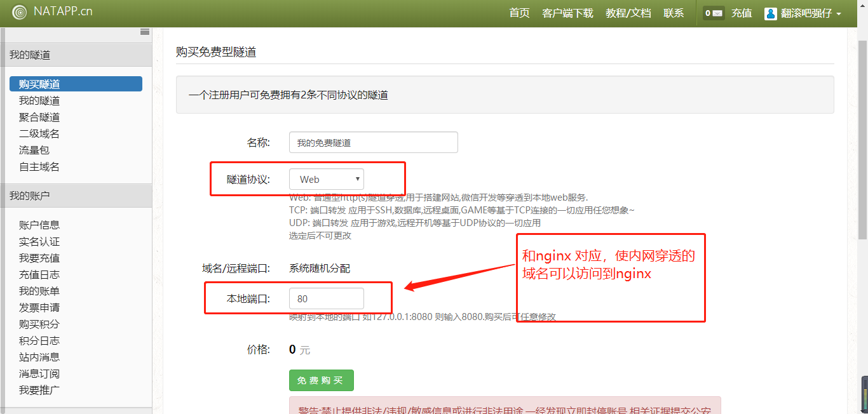The width and height of the screenshot is (868, 414).
Task: Click the free tunnel quota notice text
Action: click(288, 95)
